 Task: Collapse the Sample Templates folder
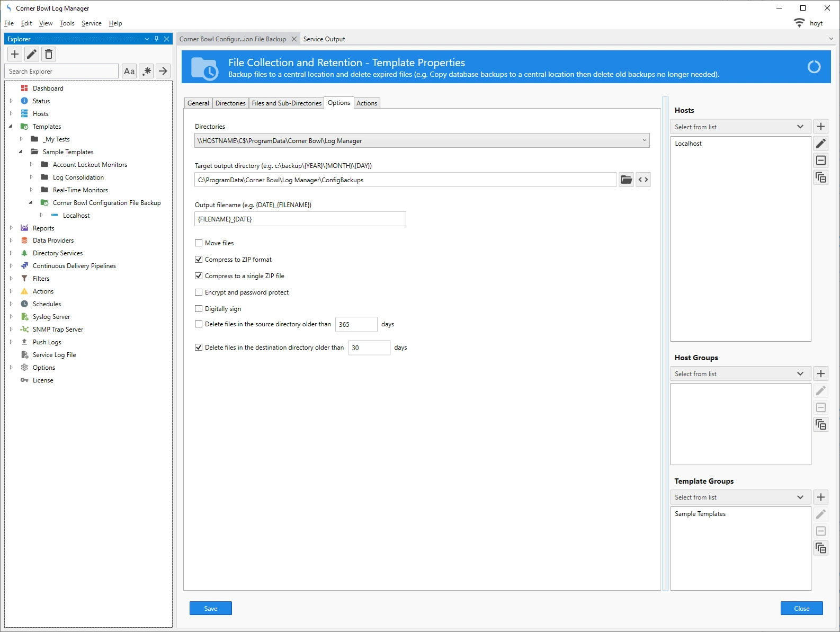click(21, 152)
